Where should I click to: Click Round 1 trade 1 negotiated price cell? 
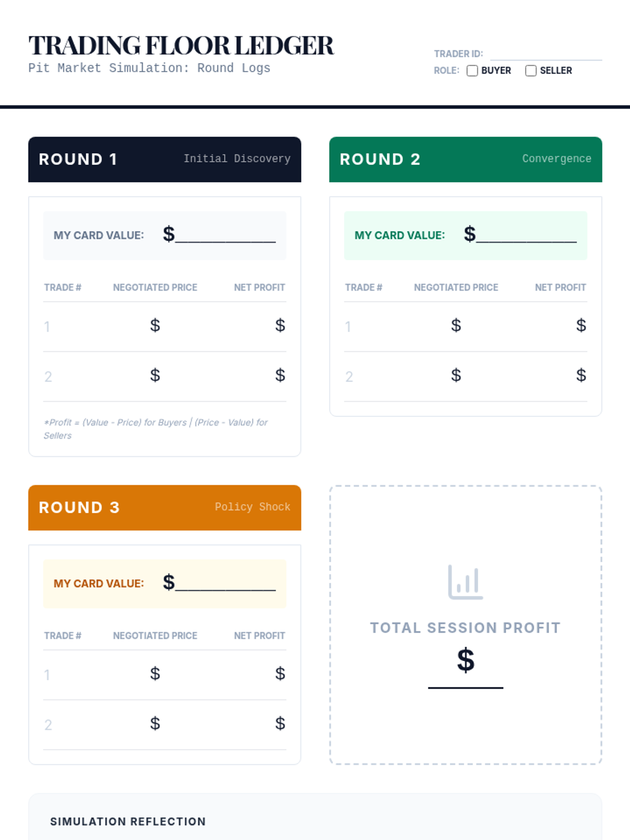point(155,326)
